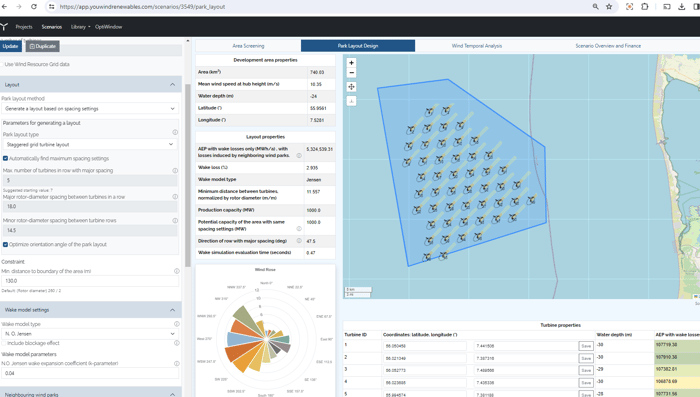Click the zoom magnifier icon in address bar
This screenshot has height=397, width=700.
596,7
